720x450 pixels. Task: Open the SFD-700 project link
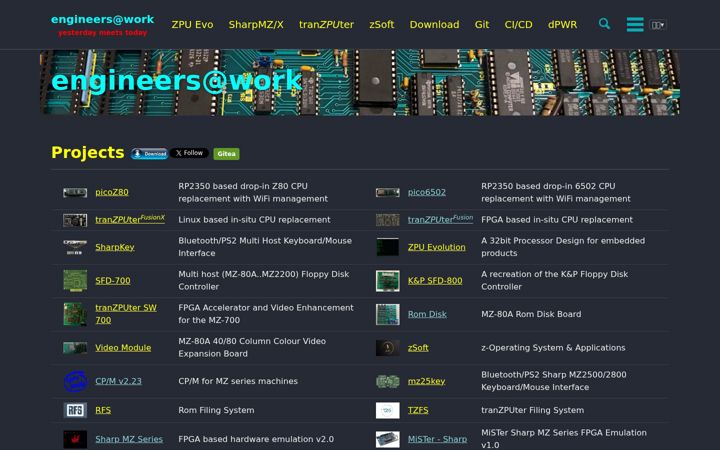(112, 281)
